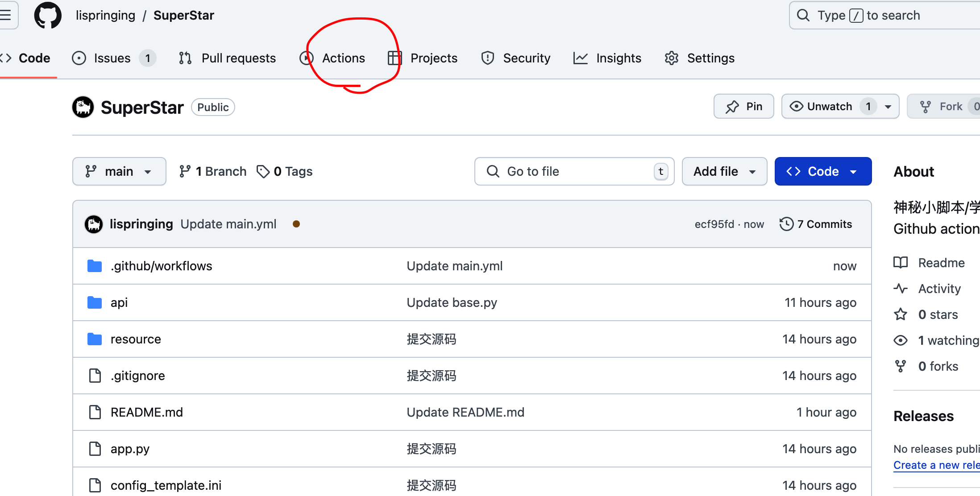Focus the Type / to search box
Image resolution: width=980 pixels, height=496 pixels.
884,15
